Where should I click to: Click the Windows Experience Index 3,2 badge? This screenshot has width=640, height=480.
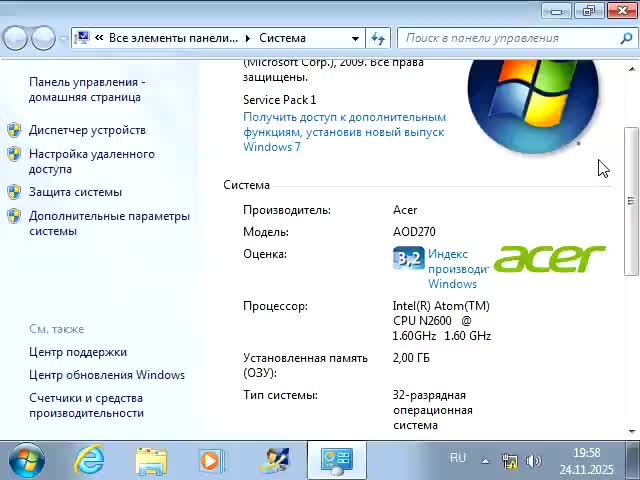[x=408, y=259]
